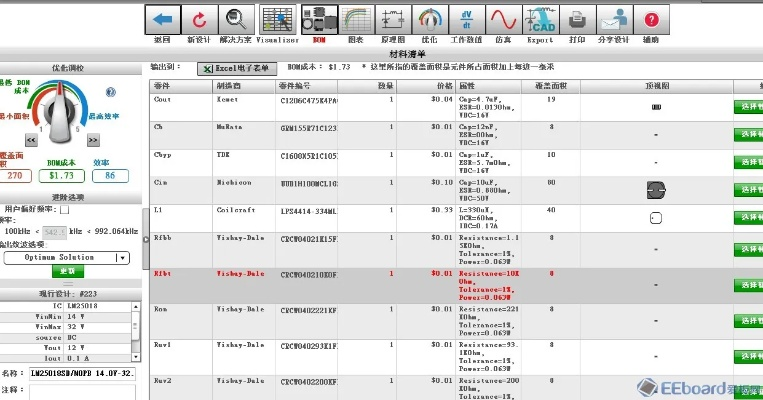This screenshot has width=763, height=400.
Task: Click the VinMax 32 V row
Action: (x=66, y=327)
